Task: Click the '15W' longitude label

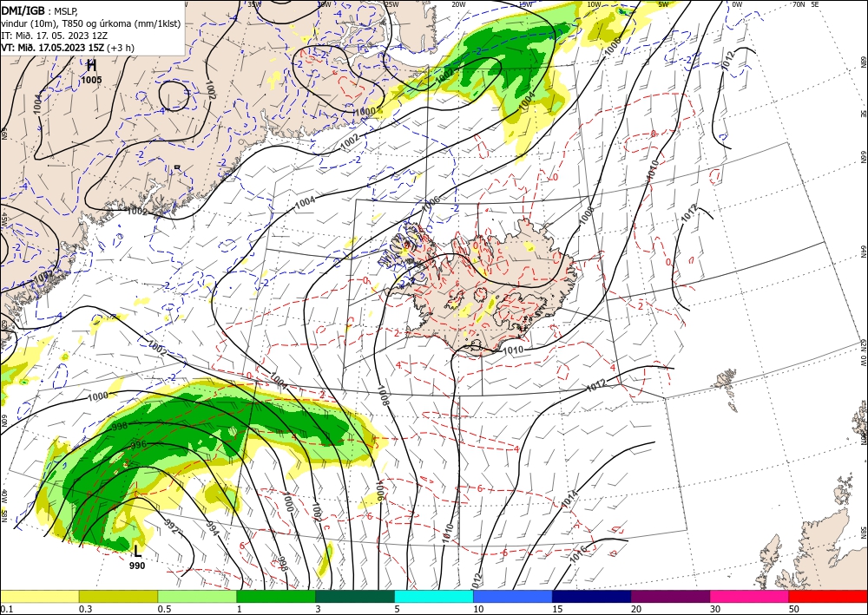Action: click(526, 4)
